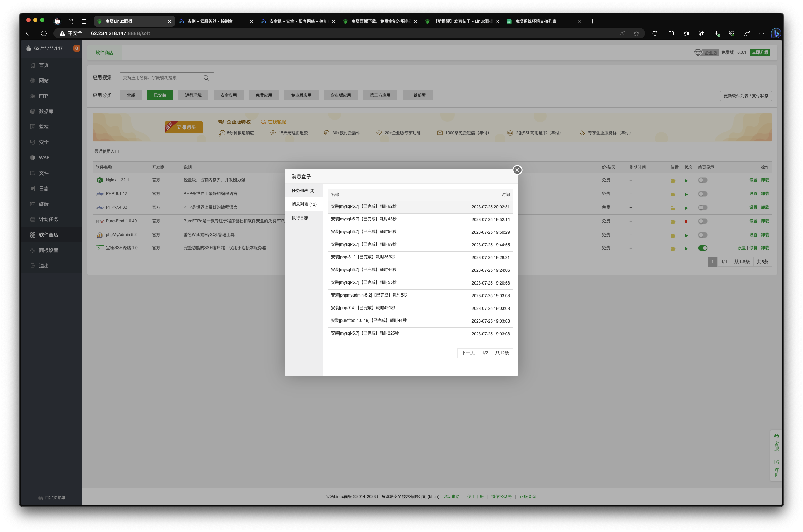Toggle 首页显示 switch for Nginx 1.22.1
The image size is (803, 532).
(703, 180)
